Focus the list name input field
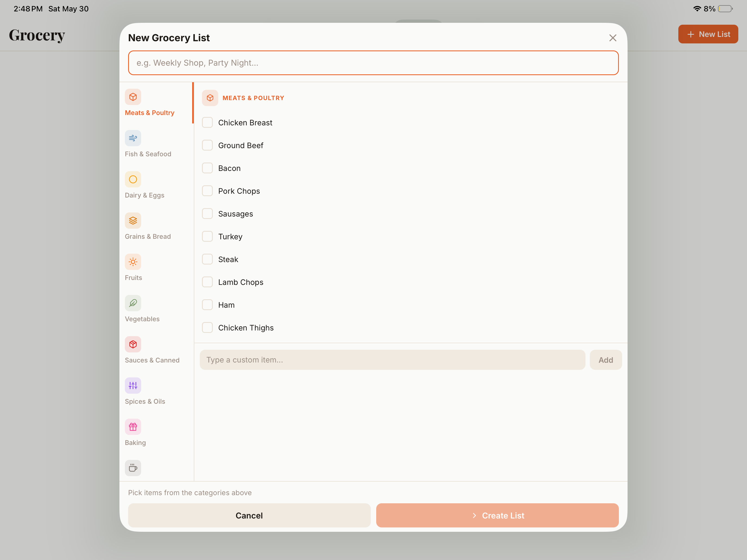 click(x=373, y=63)
